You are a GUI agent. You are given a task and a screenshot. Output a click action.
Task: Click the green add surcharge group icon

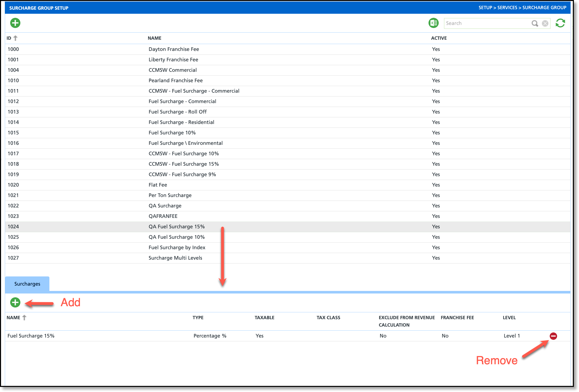15,23
